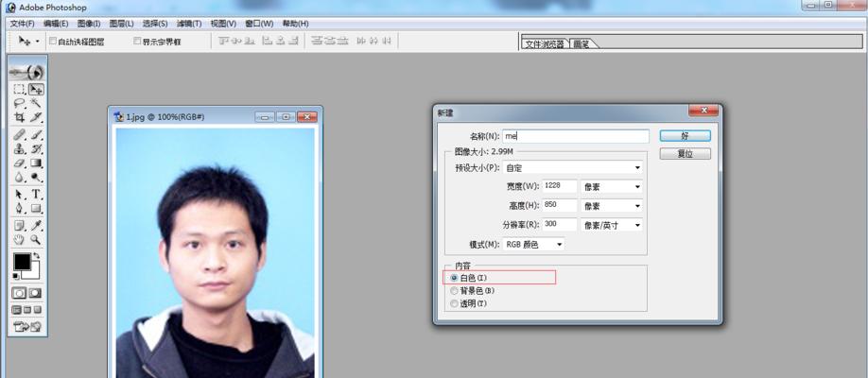The width and height of the screenshot is (868, 378).
Task: Open the 视图(V) menu
Action: [x=223, y=24]
